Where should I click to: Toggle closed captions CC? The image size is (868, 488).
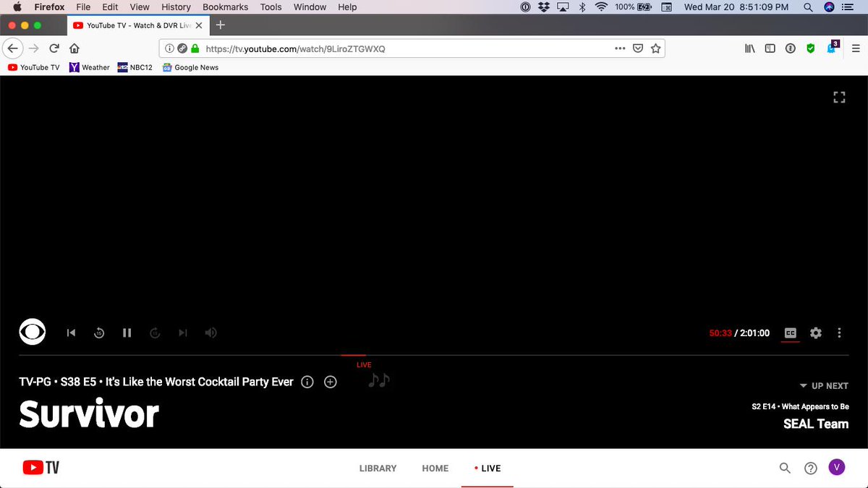tap(791, 333)
